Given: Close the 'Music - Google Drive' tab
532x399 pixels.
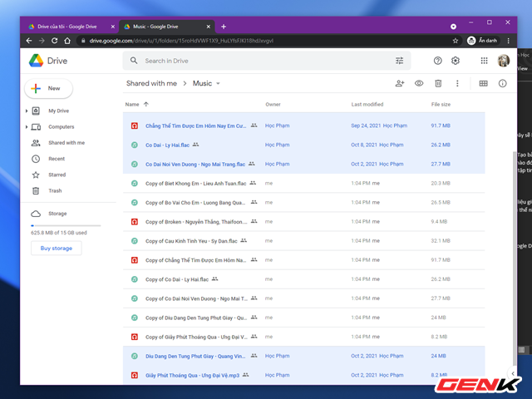Looking at the screenshot, I should [209, 27].
